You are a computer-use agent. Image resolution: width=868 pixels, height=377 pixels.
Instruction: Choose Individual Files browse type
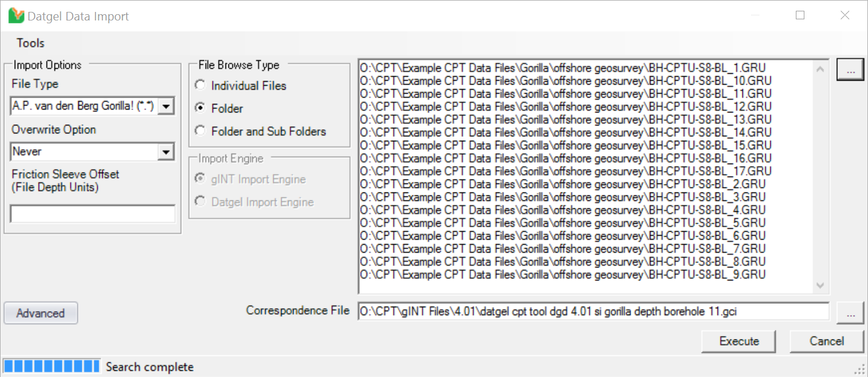coord(200,85)
